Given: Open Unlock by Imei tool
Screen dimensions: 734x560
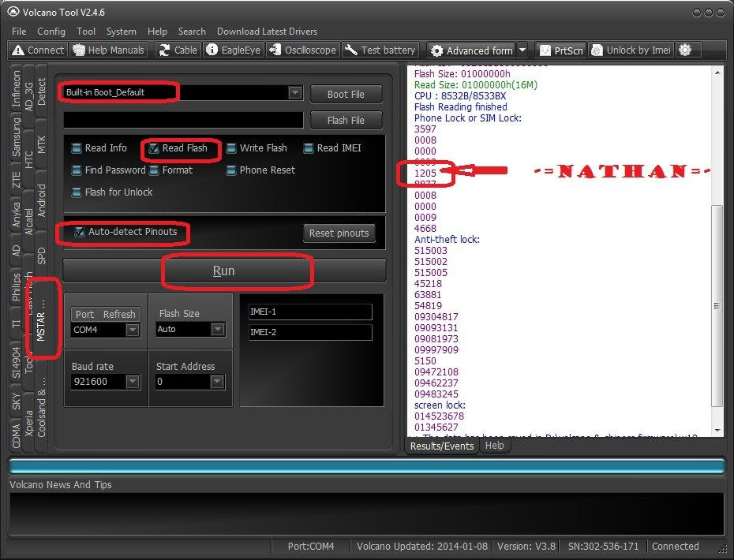Looking at the screenshot, I should tap(631, 50).
